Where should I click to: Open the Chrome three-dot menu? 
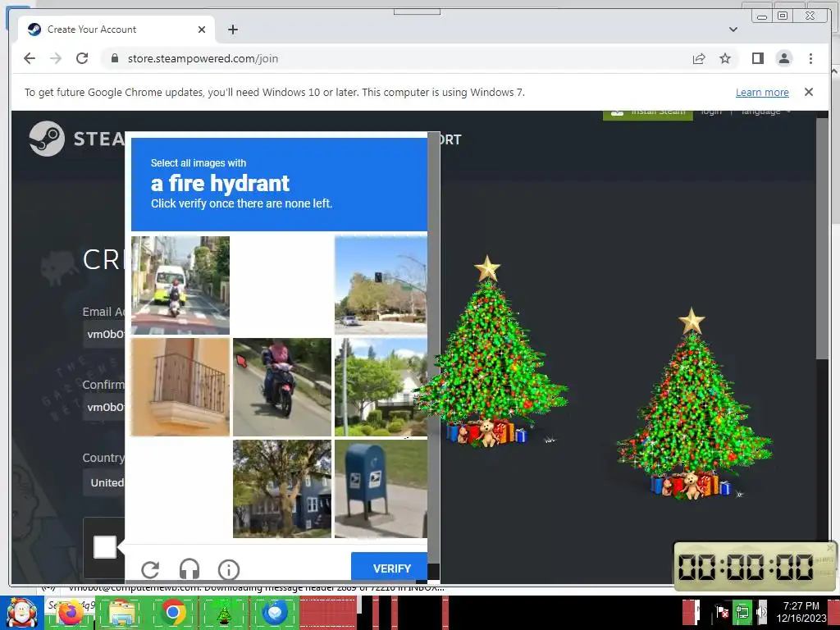[810, 58]
